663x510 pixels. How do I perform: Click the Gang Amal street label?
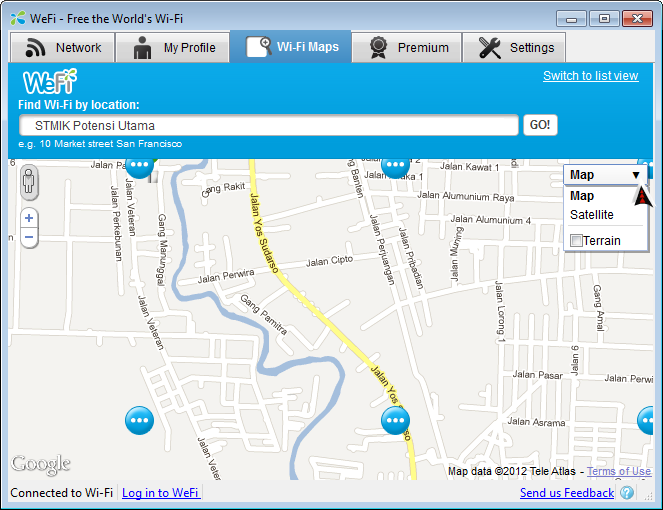click(x=599, y=307)
